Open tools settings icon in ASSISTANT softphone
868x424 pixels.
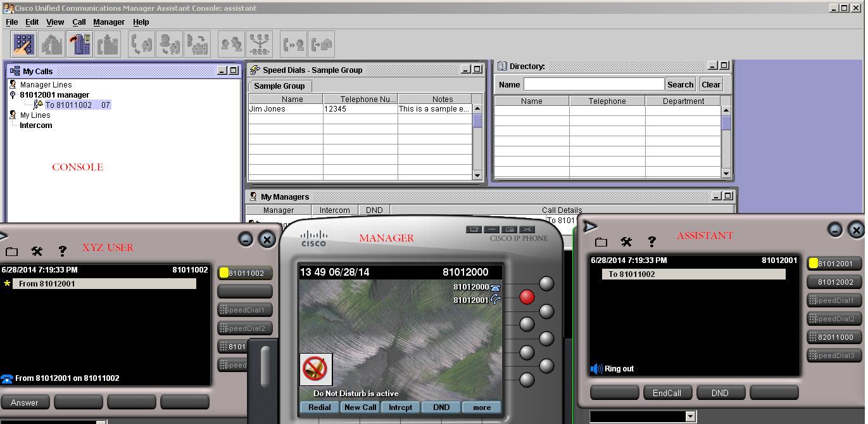click(626, 241)
